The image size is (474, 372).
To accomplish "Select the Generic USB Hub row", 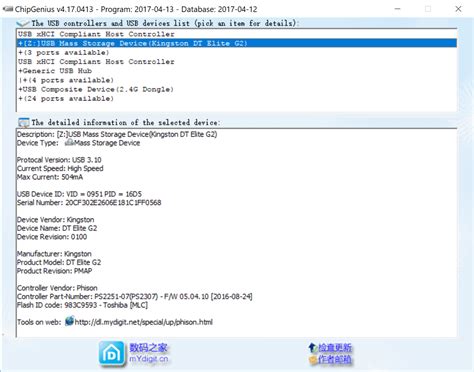I will (x=237, y=71).
